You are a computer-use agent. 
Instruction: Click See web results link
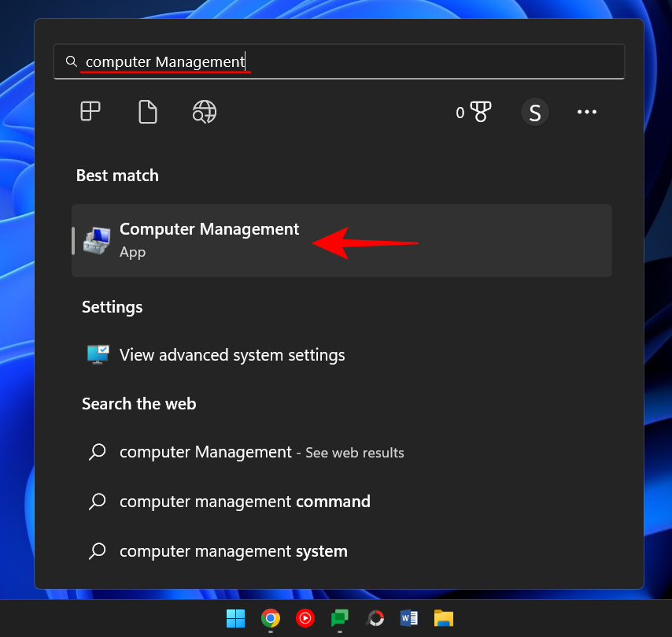354,453
